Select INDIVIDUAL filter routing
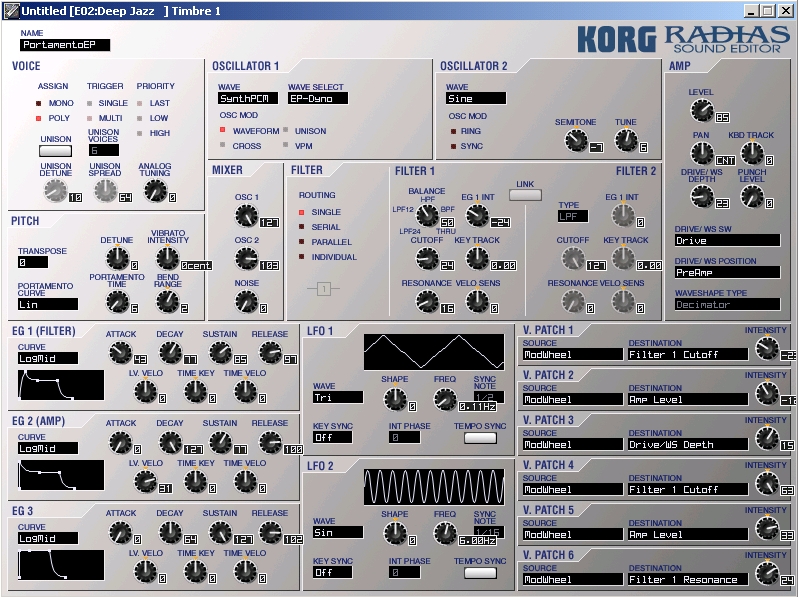Viewport: 798px width, 597px height. (x=301, y=257)
